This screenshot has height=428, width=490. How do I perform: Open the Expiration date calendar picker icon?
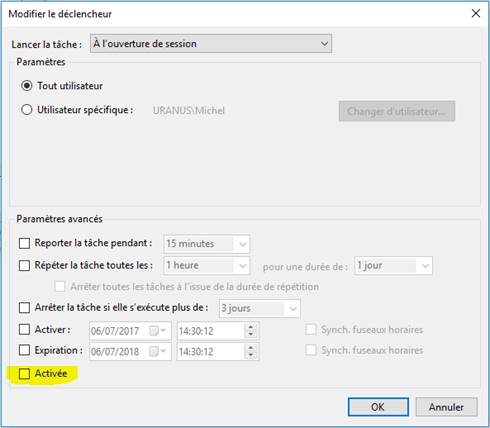click(157, 352)
